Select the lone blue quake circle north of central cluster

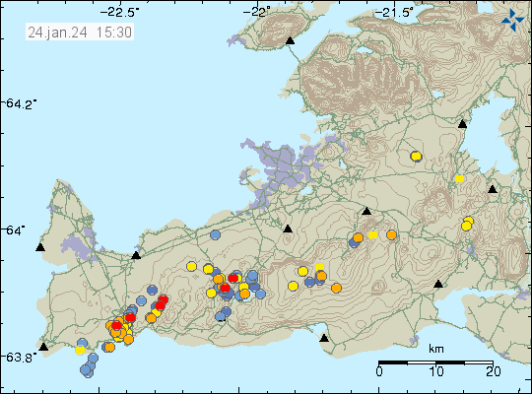215,234
